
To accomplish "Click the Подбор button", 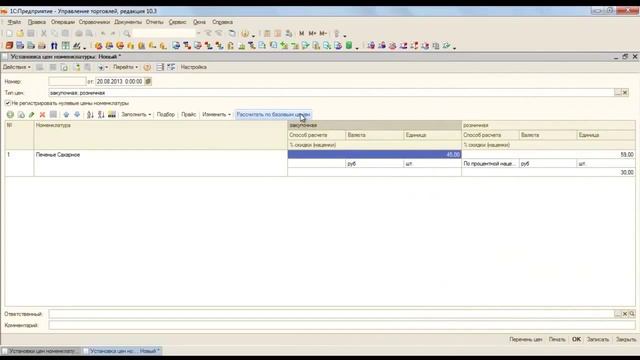I will (x=166, y=115).
